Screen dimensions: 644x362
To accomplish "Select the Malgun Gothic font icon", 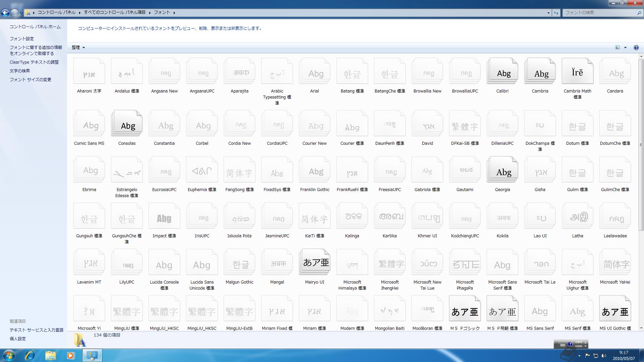I will (x=239, y=262).
